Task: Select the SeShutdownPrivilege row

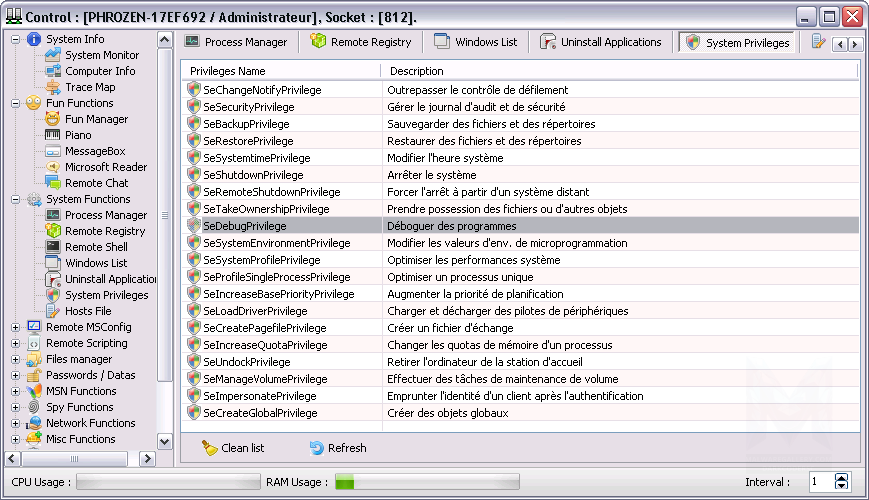Action: click(253, 175)
